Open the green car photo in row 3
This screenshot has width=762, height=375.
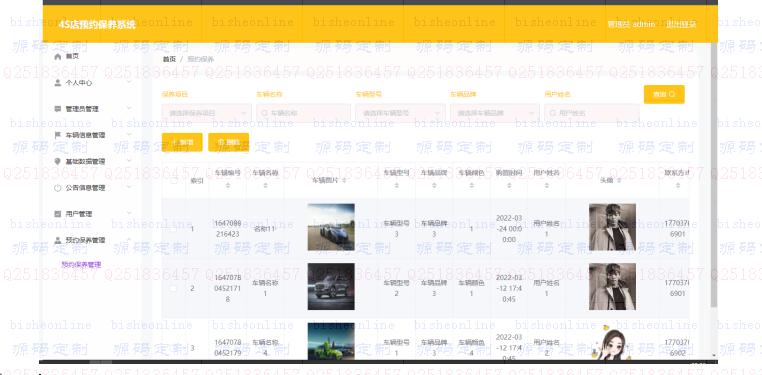pos(331,341)
